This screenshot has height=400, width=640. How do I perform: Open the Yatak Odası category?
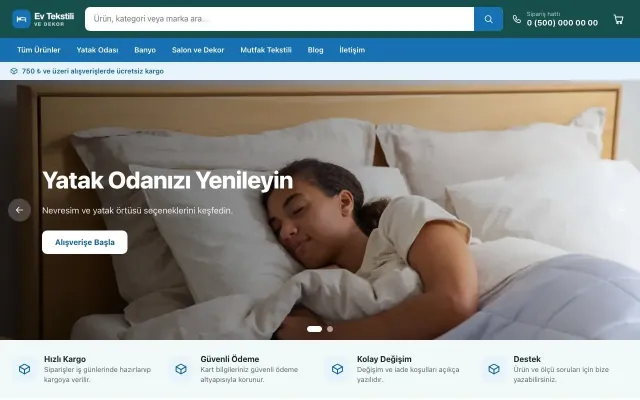[97, 50]
